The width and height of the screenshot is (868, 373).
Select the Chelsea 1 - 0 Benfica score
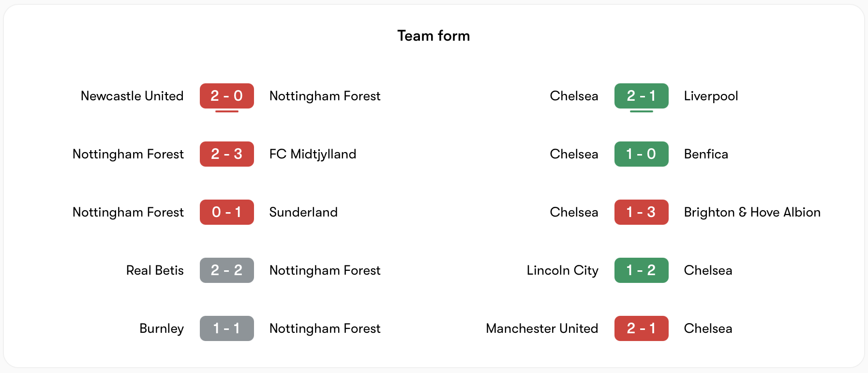pyautogui.click(x=641, y=154)
